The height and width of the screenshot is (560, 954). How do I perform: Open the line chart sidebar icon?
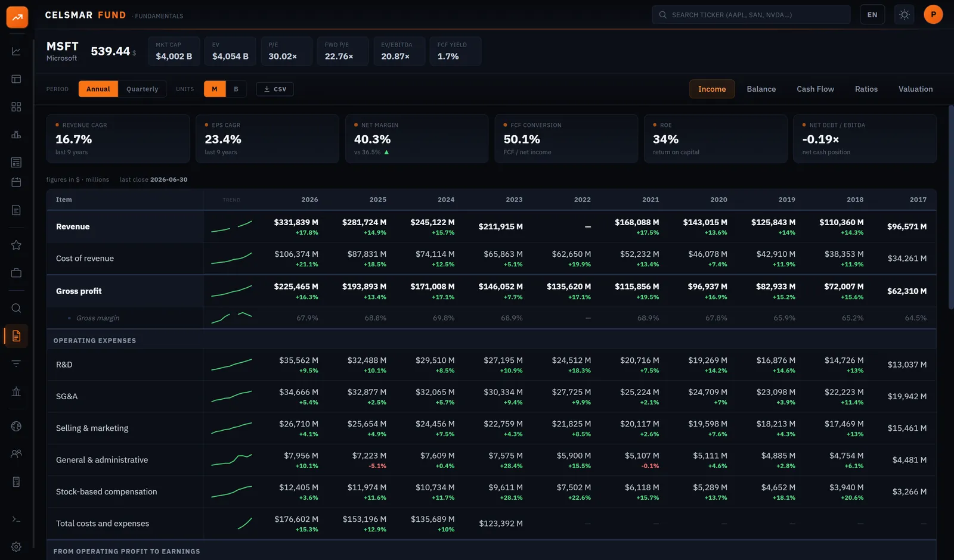[x=16, y=51]
